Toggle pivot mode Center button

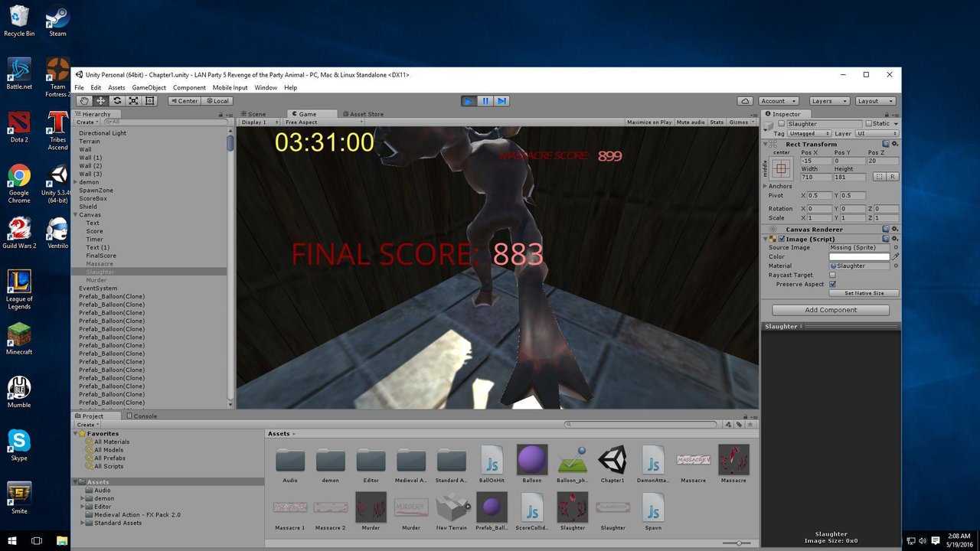coord(185,101)
